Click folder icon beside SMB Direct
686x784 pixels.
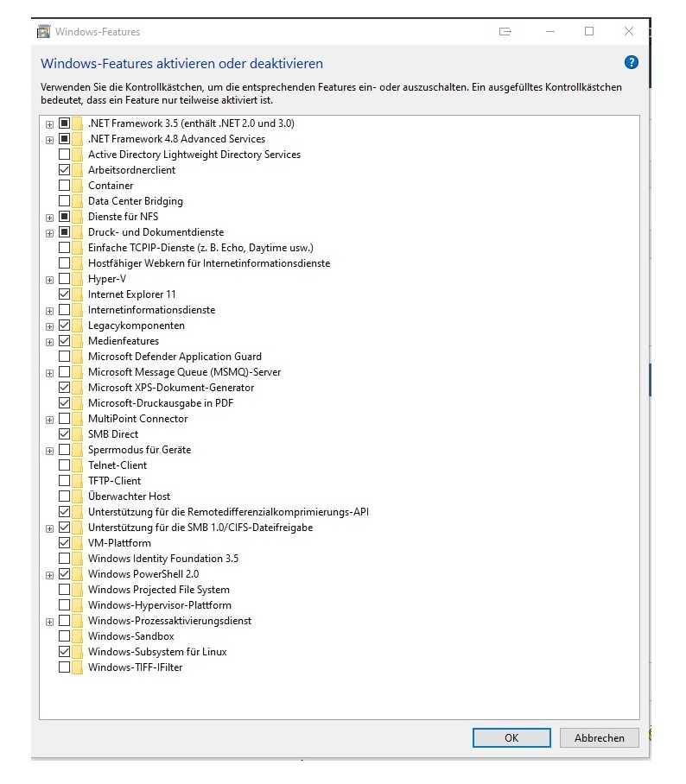(77, 434)
